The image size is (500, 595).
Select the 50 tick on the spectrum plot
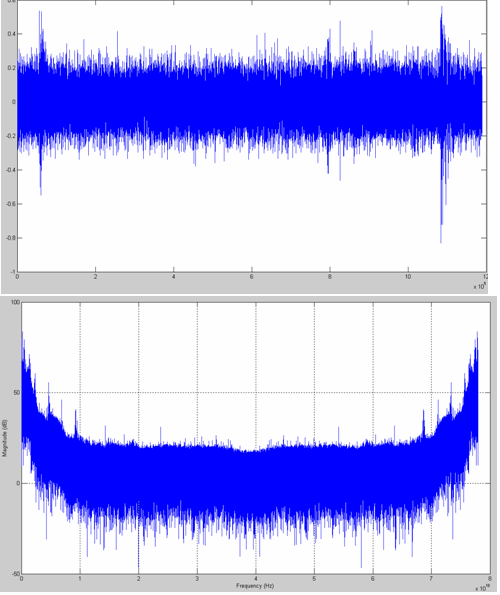pyautogui.click(x=17, y=392)
